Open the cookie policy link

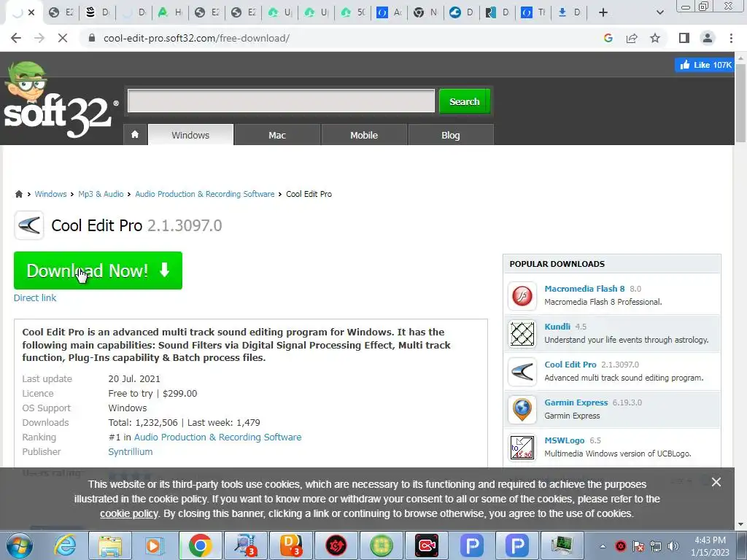(x=128, y=513)
